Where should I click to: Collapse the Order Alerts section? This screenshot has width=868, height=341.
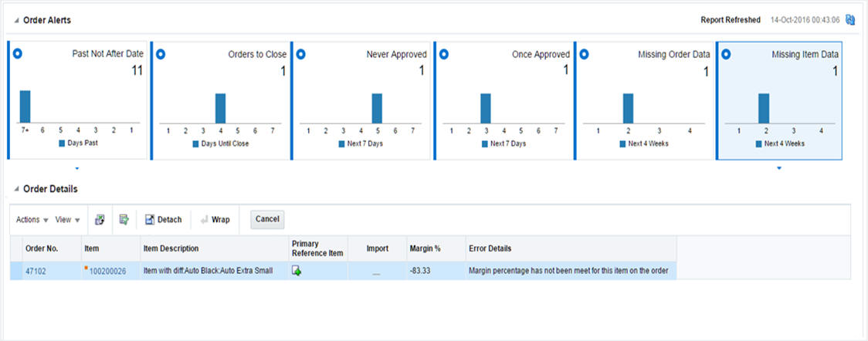tap(17, 21)
